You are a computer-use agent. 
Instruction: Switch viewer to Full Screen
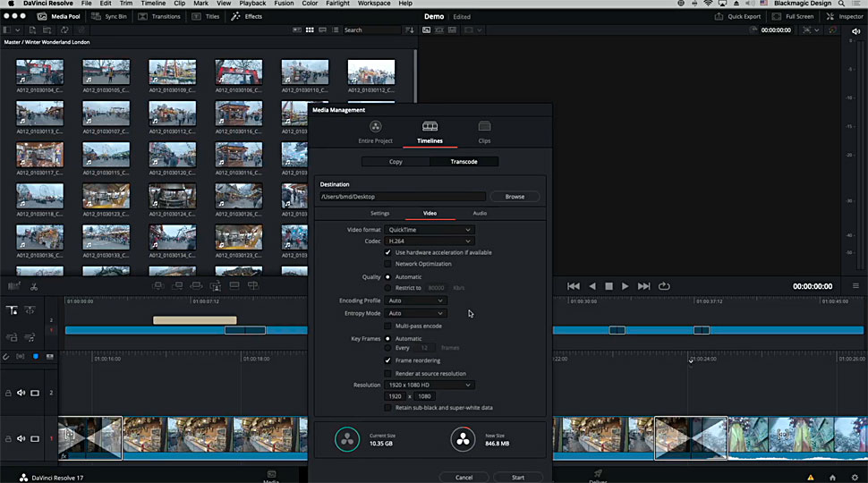tap(793, 16)
